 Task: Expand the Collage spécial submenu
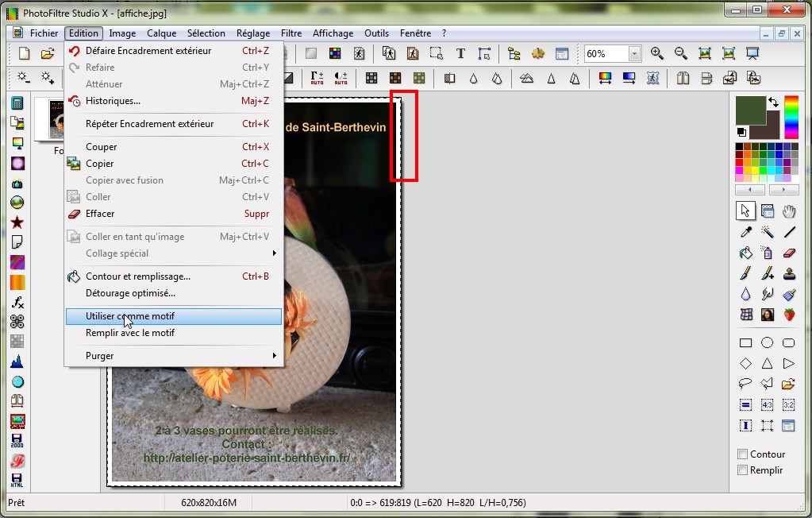[174, 253]
